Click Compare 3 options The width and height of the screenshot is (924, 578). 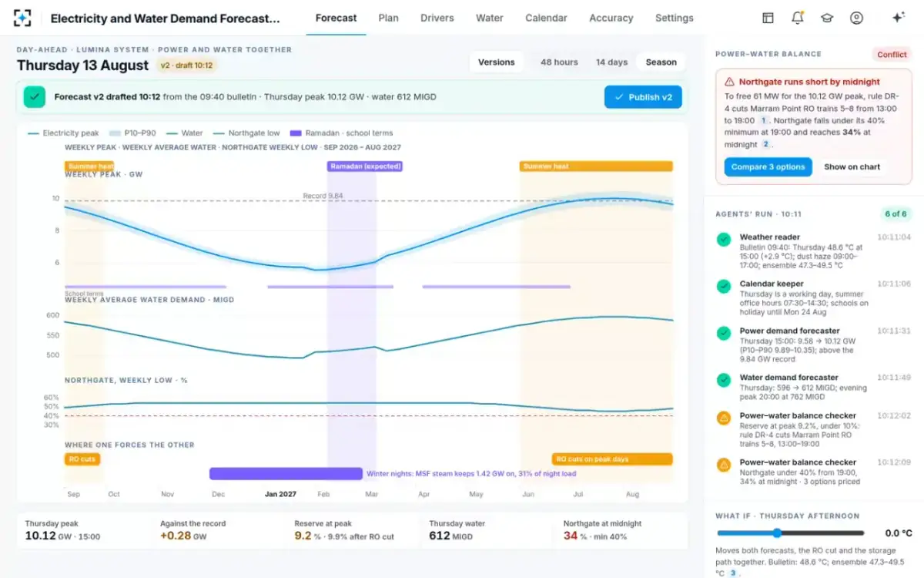point(768,166)
